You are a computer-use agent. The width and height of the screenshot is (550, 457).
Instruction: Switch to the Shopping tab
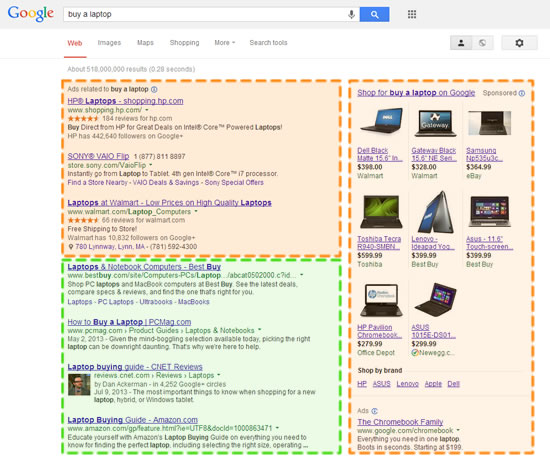185,43
